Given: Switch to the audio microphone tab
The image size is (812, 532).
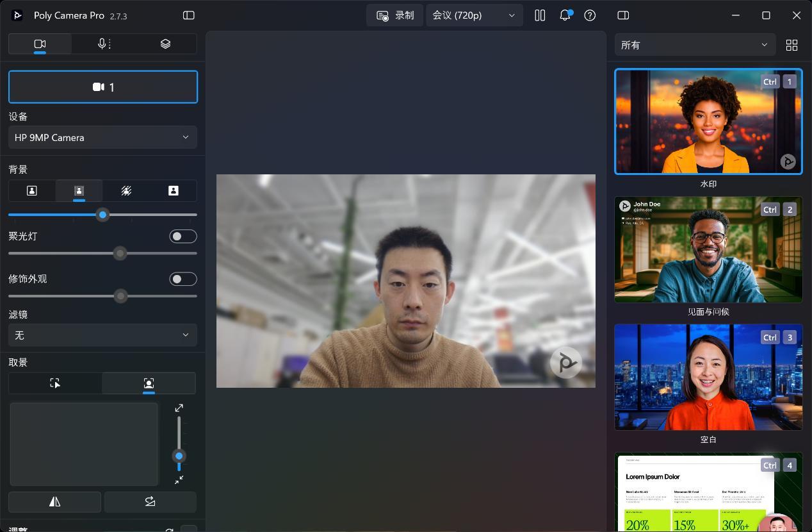Looking at the screenshot, I should [x=102, y=44].
